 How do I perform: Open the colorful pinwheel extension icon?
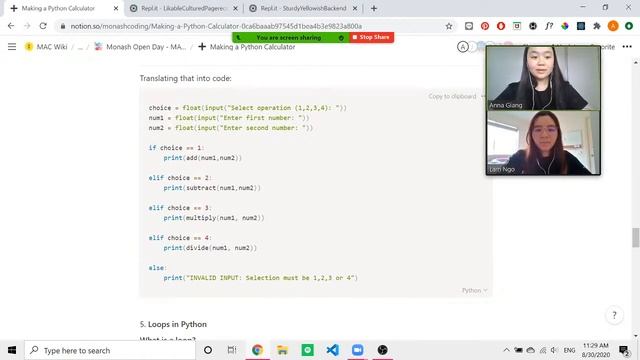coord(564,26)
